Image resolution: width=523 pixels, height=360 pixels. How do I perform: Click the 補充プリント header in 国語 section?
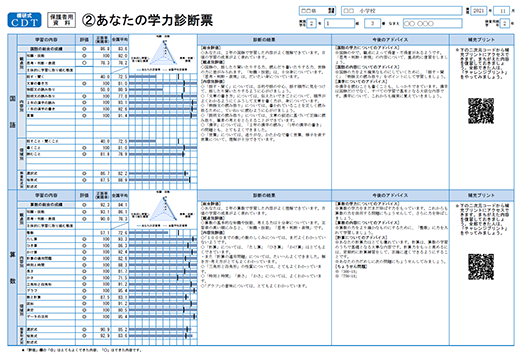[481, 39]
